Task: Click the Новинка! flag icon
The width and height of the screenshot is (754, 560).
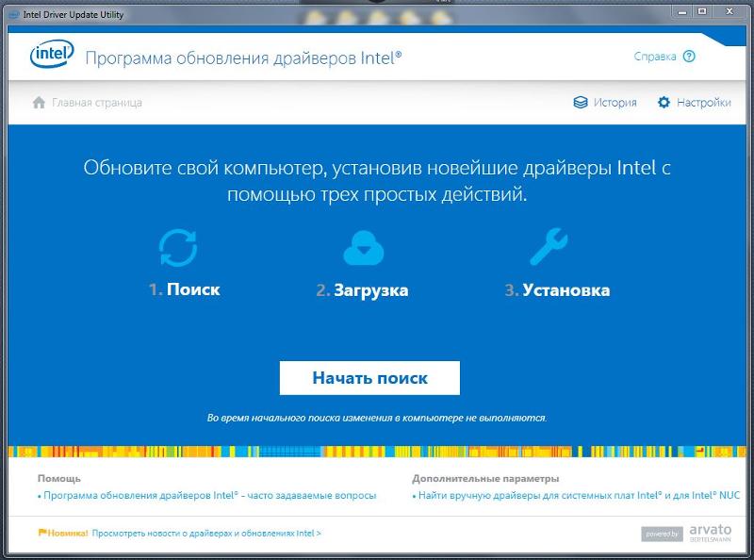Action: 42,532
